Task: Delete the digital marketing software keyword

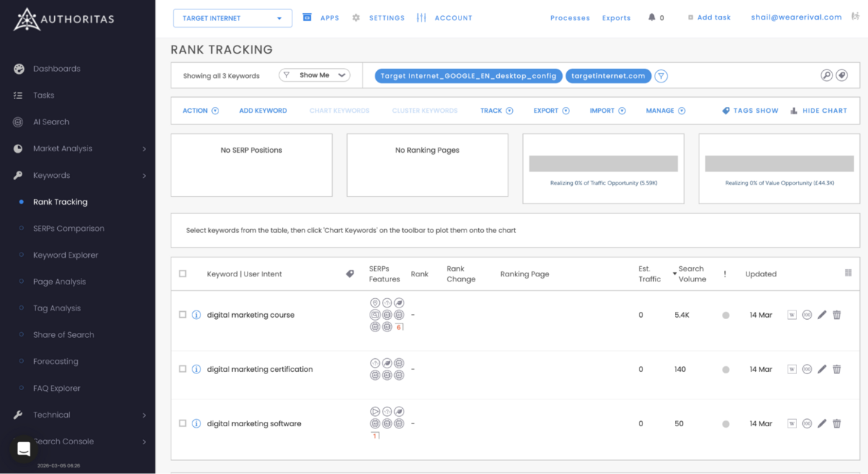Action: coord(837,423)
